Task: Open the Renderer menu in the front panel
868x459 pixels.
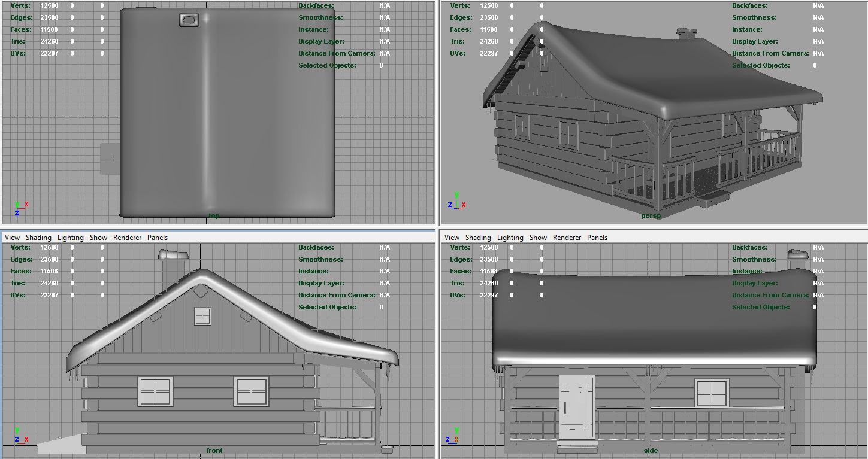Action: (x=128, y=238)
